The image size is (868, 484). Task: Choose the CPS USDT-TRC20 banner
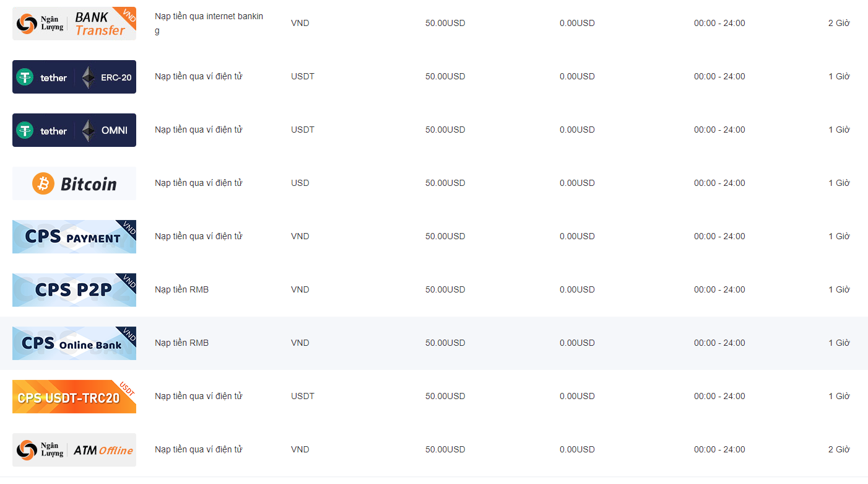pyautogui.click(x=74, y=397)
